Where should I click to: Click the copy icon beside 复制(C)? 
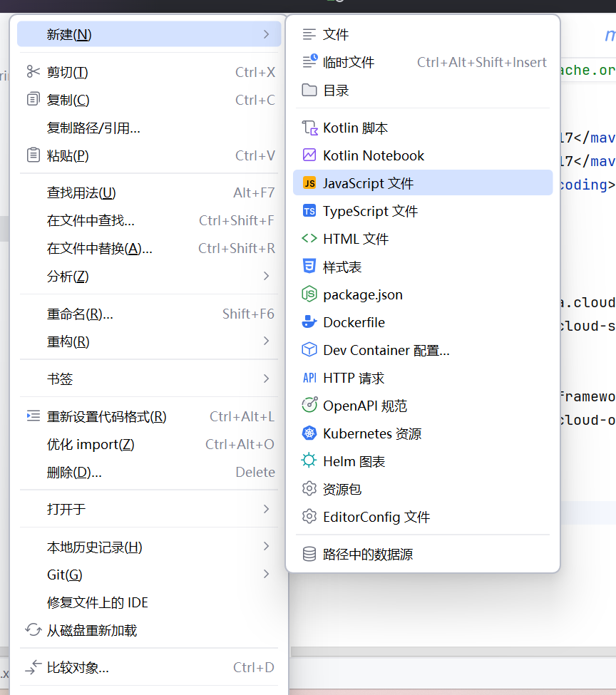coord(34,99)
